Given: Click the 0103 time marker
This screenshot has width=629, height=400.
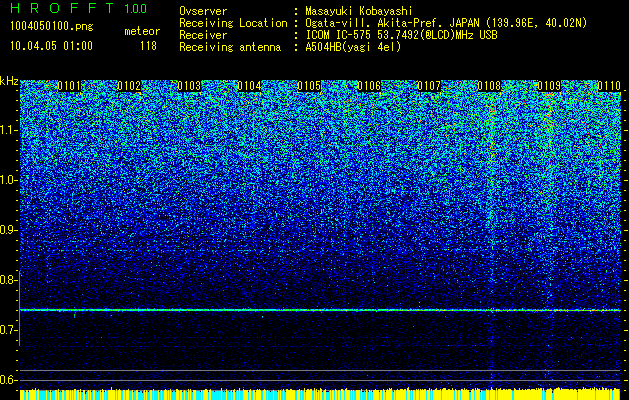Looking at the screenshot, I should coord(189,86).
